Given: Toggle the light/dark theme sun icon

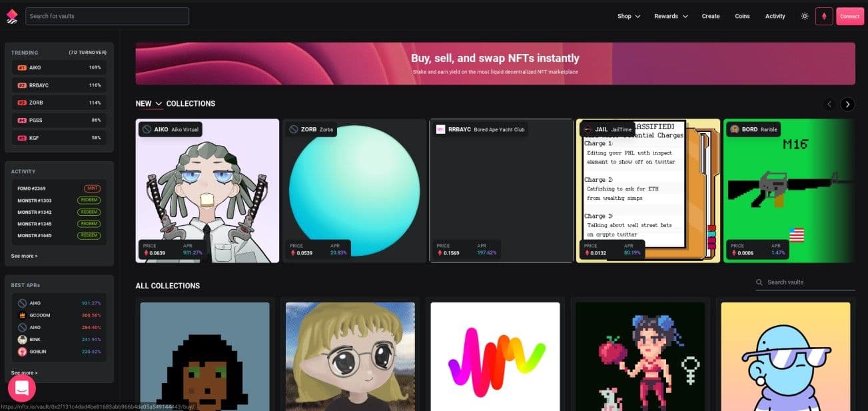Looking at the screenshot, I should coord(805,16).
